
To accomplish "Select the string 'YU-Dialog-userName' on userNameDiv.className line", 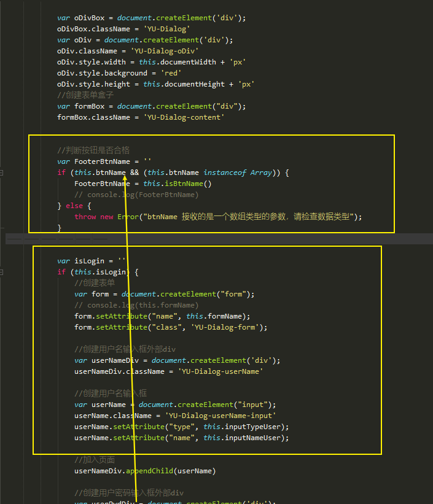I will click(x=220, y=371).
